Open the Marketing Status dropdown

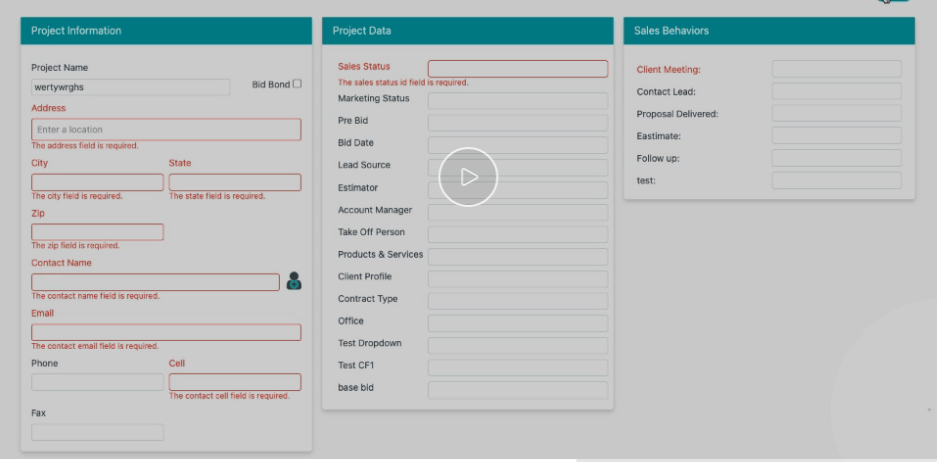[518, 100]
